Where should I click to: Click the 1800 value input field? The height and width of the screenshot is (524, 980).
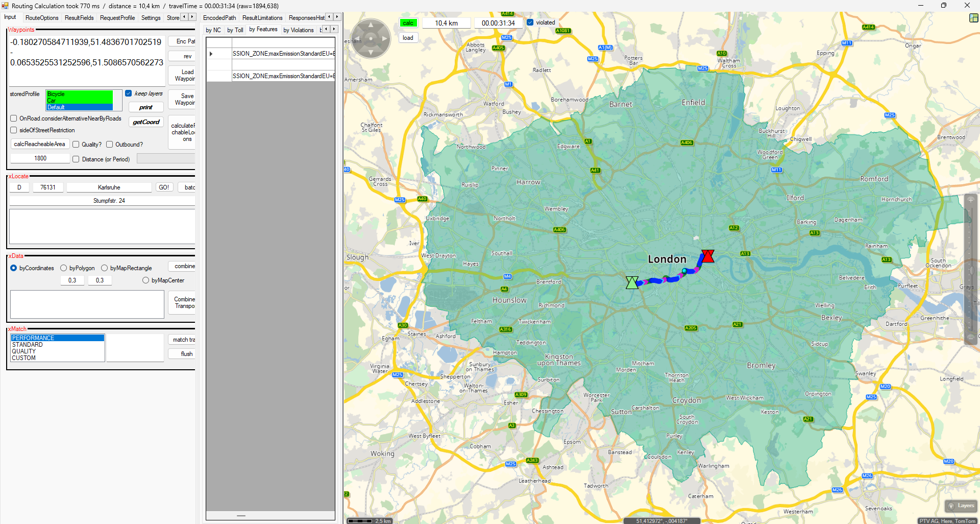pyautogui.click(x=40, y=158)
